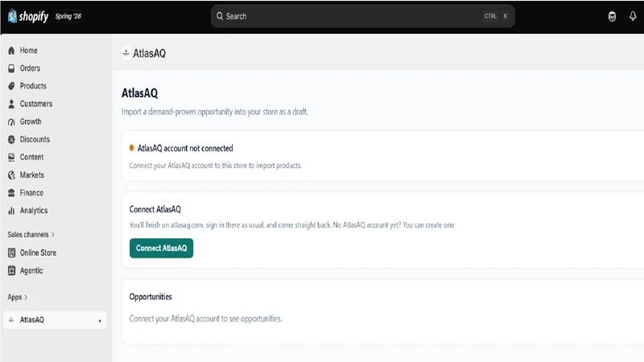Open the Markets globe icon
The width and height of the screenshot is (644, 362).
pyautogui.click(x=11, y=175)
